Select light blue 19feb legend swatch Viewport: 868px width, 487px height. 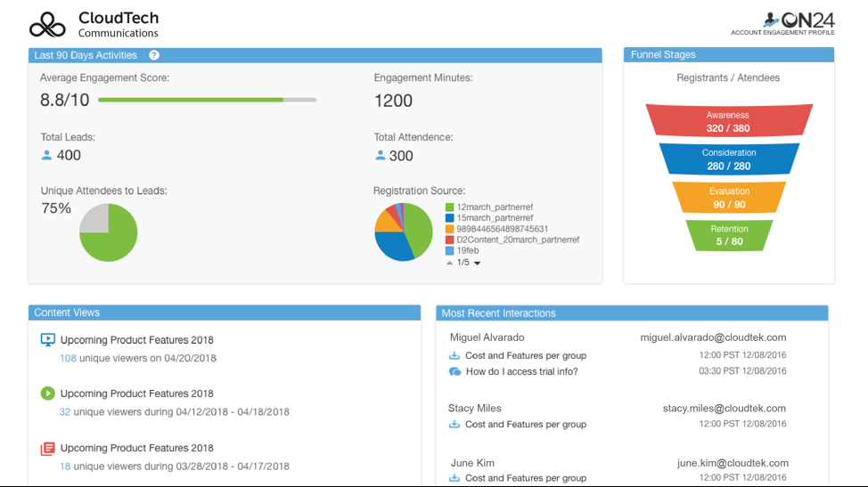pyautogui.click(x=449, y=250)
